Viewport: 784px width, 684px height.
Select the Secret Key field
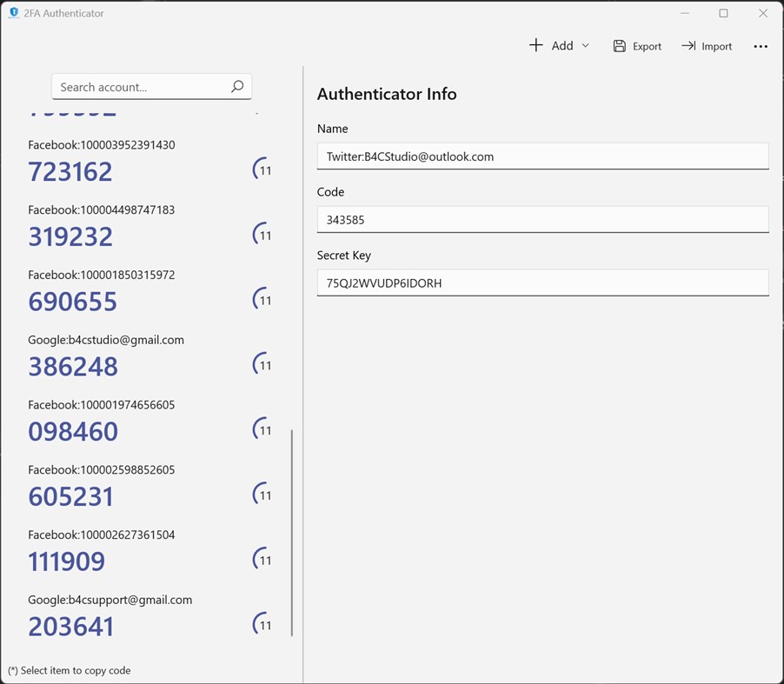[542, 283]
